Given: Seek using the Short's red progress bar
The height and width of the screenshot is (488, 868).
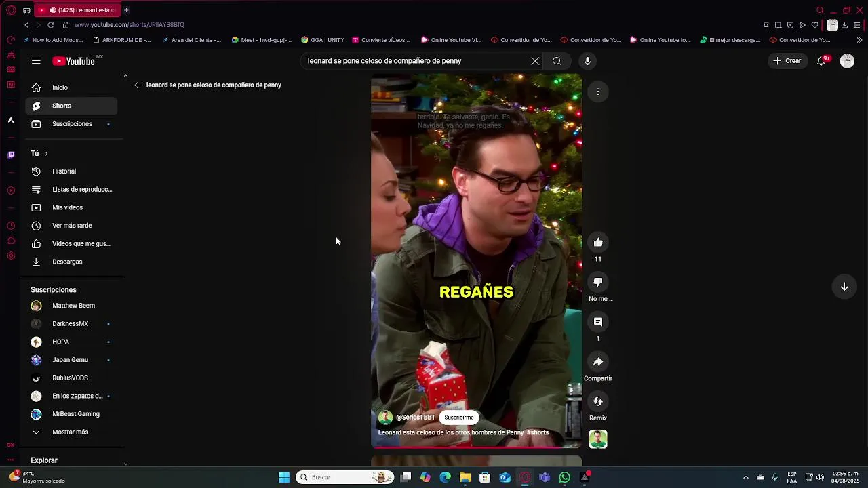Looking at the screenshot, I should coord(476,447).
